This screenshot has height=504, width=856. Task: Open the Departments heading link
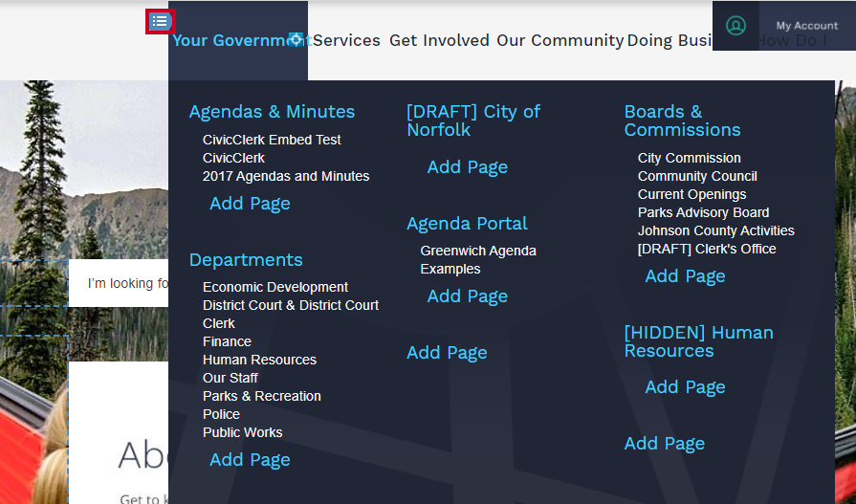[x=246, y=260]
